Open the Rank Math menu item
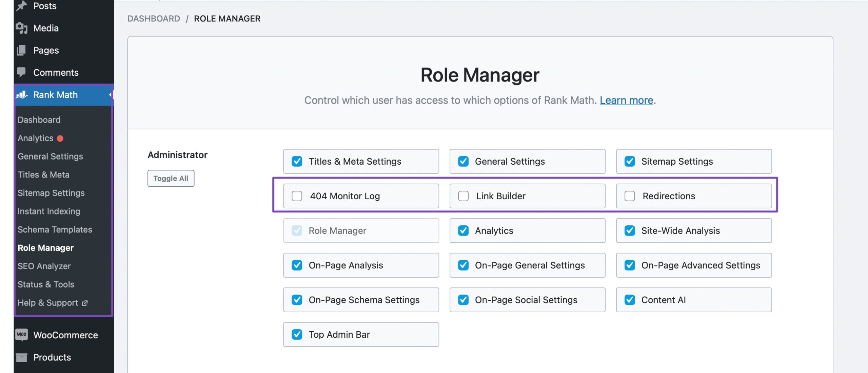This screenshot has width=868, height=373. pos(64,95)
